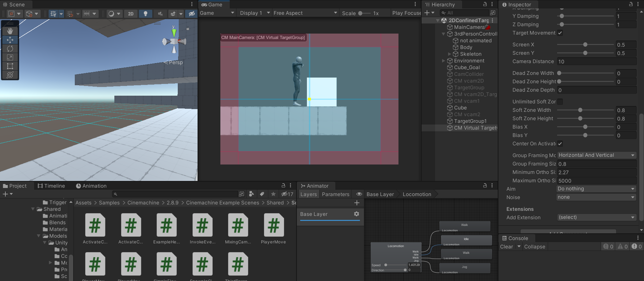The height and width of the screenshot is (281, 644).
Task: Toggle 2D view mode in Scene
Action: [x=131, y=14]
